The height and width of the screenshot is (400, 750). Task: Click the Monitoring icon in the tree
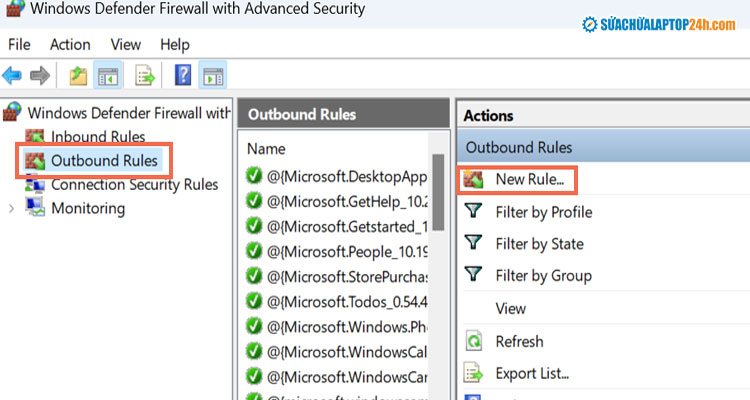tap(35, 207)
